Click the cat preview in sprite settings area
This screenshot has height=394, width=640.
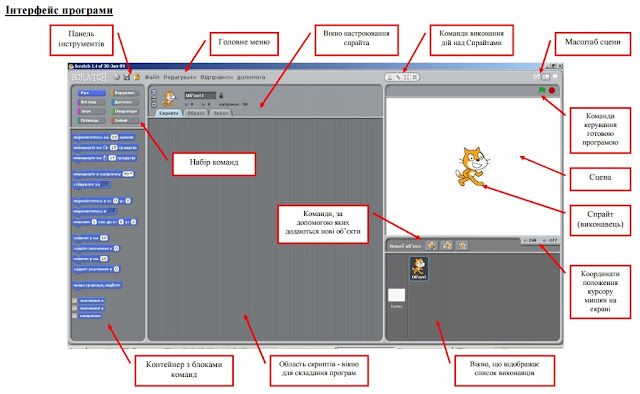tap(169, 99)
